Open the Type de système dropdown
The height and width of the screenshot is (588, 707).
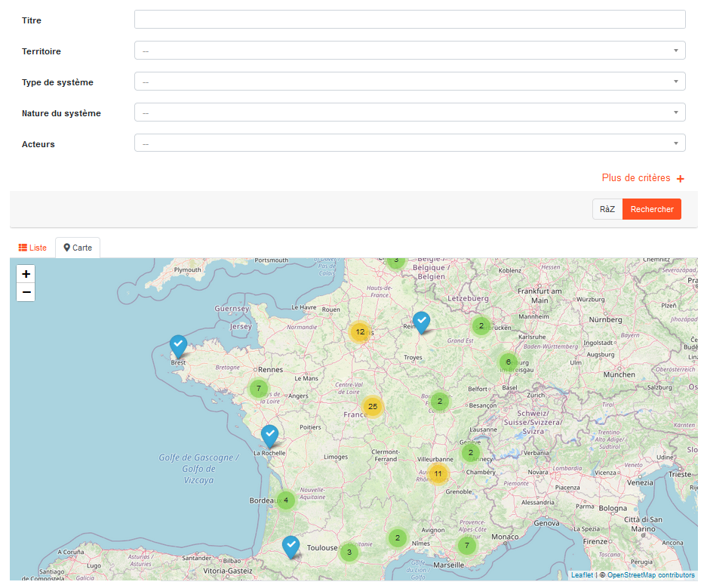410,82
